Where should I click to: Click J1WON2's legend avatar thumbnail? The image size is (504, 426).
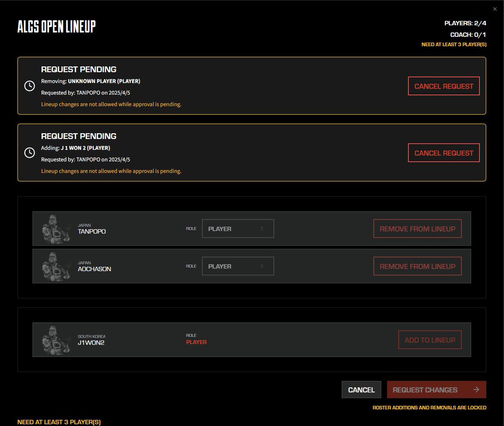point(55,340)
